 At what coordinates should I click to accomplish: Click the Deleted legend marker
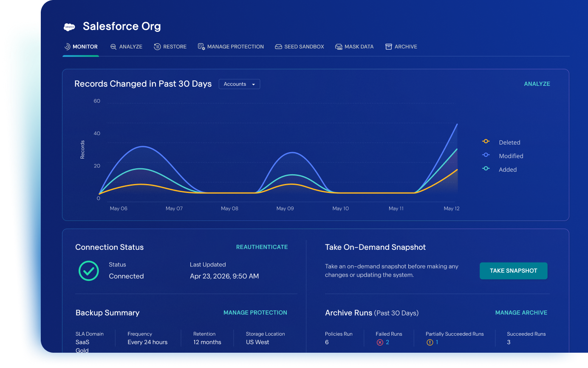(486, 142)
